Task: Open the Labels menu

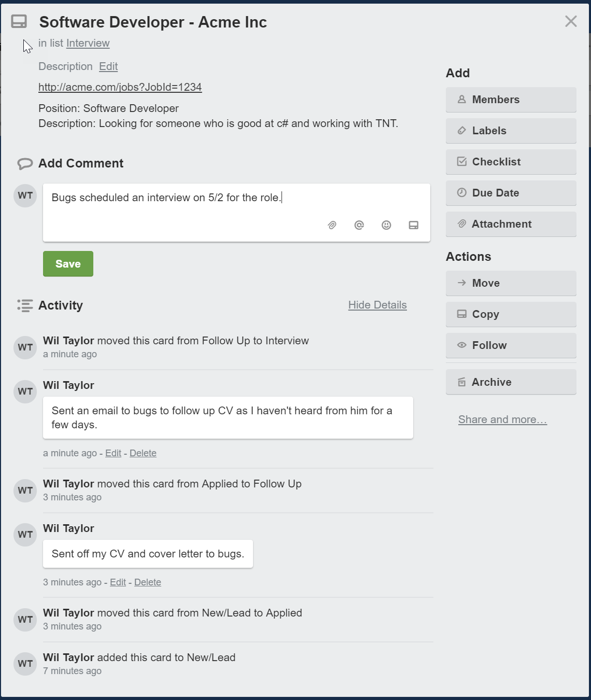Action: 511,131
